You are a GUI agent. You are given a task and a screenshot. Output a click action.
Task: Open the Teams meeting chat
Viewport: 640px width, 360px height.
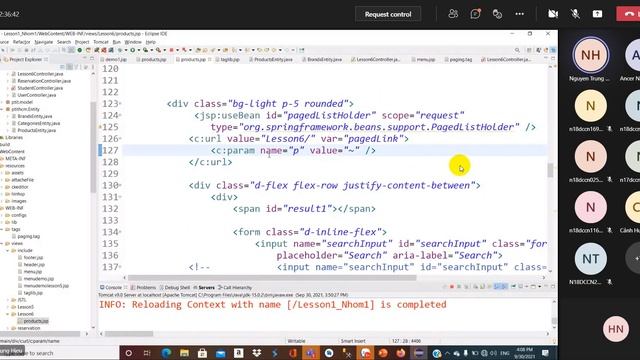(475, 14)
